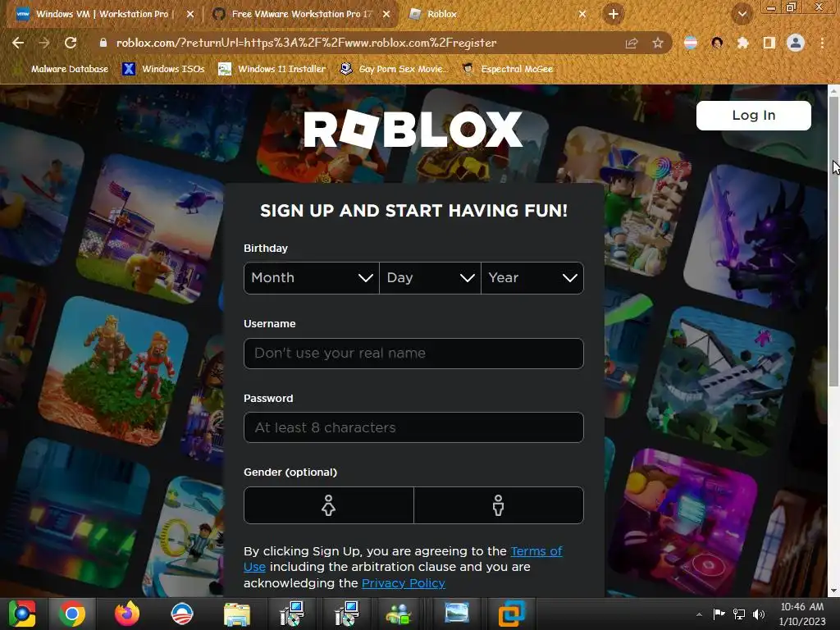840x630 pixels.
Task: Show hidden system tray icons
Action: pyautogui.click(x=699, y=614)
